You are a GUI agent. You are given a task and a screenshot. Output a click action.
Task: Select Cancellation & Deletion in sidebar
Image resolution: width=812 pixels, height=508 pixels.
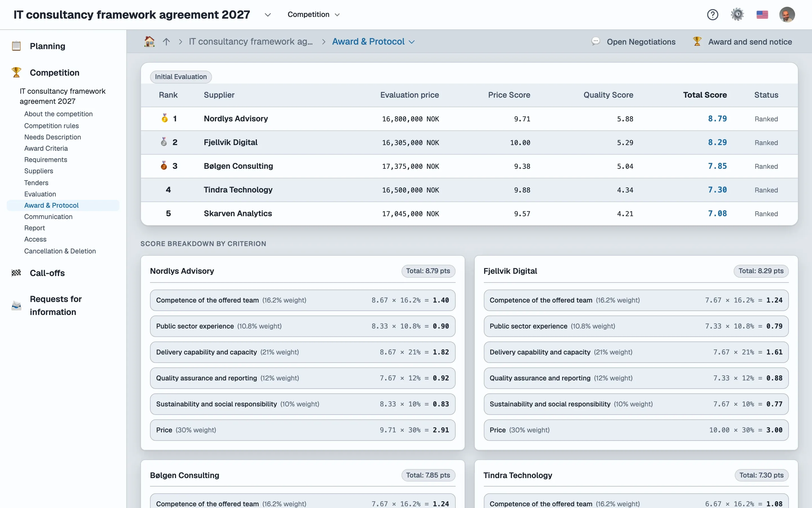(x=60, y=251)
